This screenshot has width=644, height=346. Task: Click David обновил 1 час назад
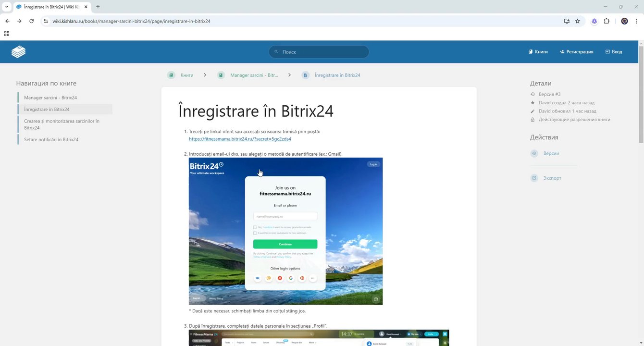(568, 111)
